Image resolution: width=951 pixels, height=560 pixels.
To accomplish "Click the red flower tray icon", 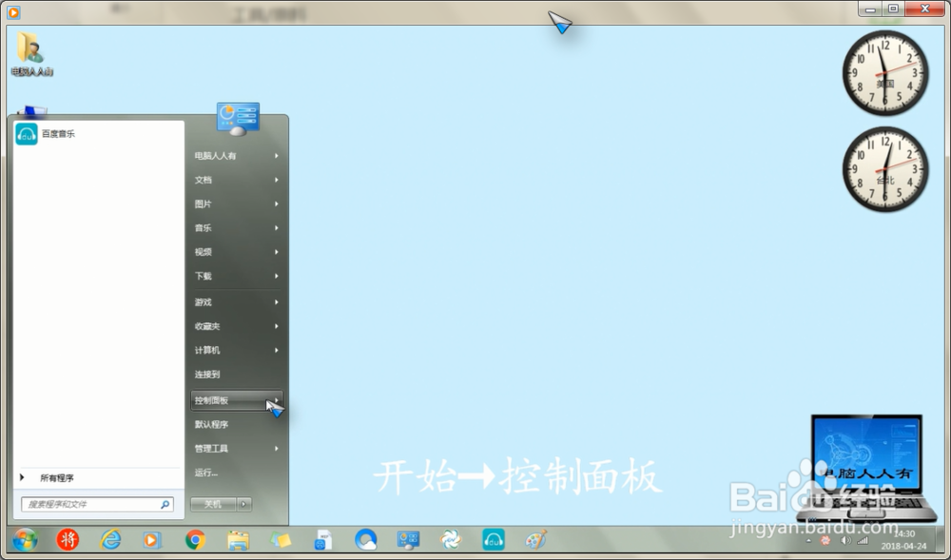I will pyautogui.click(x=825, y=540).
